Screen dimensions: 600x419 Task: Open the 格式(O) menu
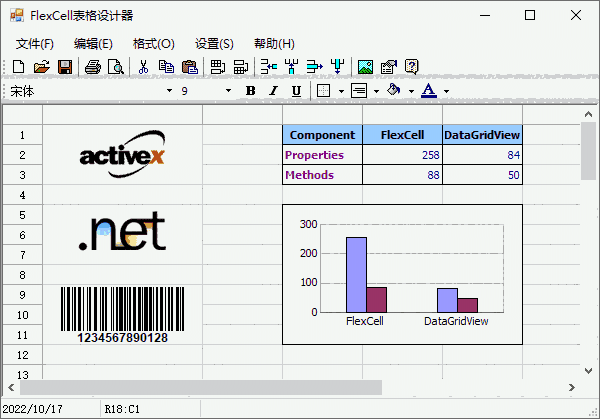[153, 44]
